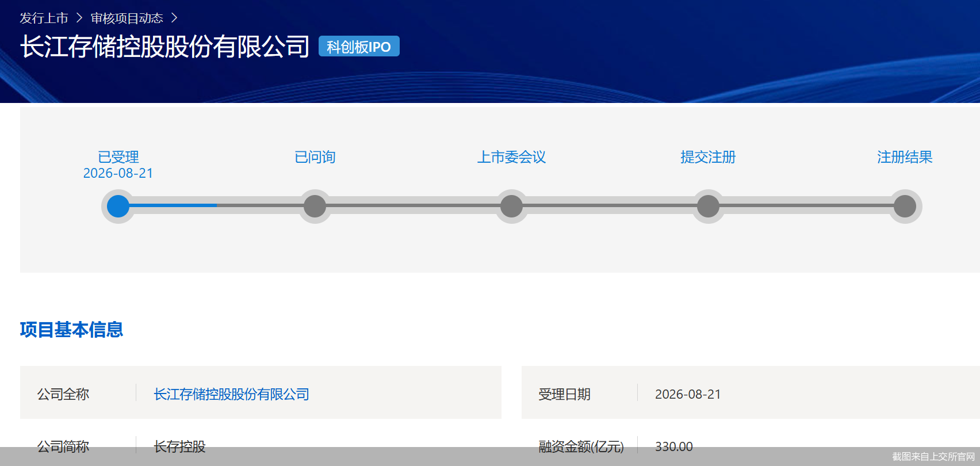The width and height of the screenshot is (980, 466).
Task: Select the 提交注册 progress node
Action: tap(708, 206)
